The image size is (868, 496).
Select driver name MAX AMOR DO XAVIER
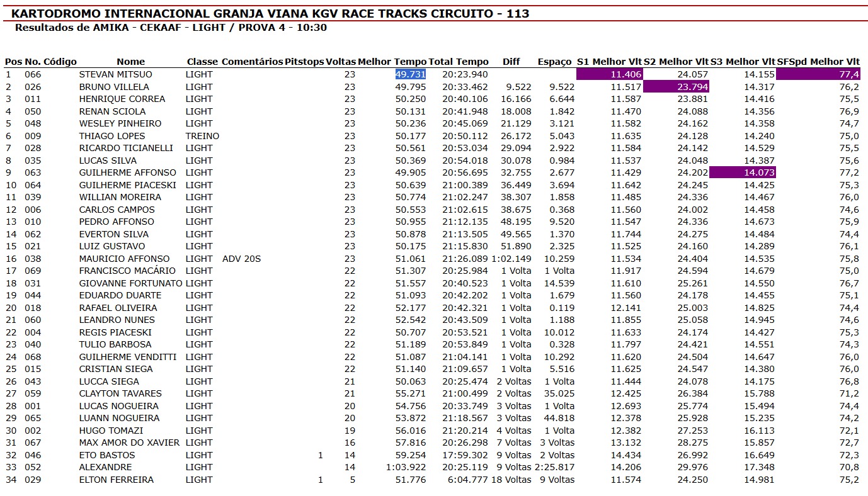click(x=129, y=442)
